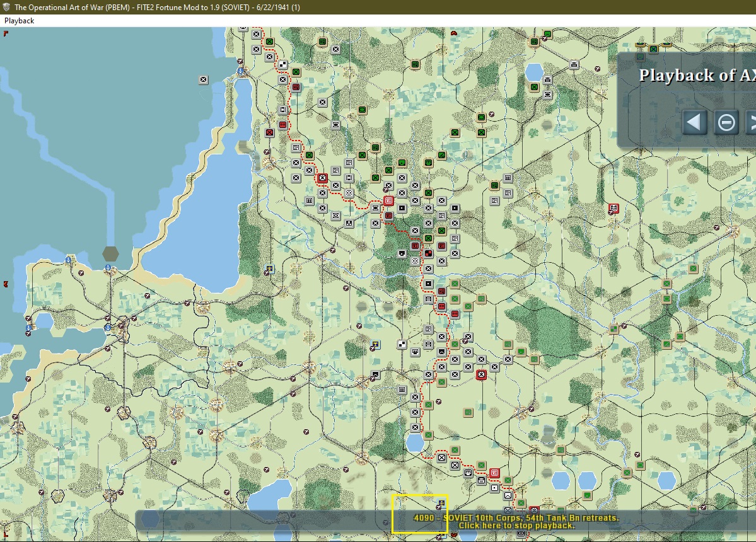
Task: Select the lone gray infantry counter at sea
Action: [204, 79]
